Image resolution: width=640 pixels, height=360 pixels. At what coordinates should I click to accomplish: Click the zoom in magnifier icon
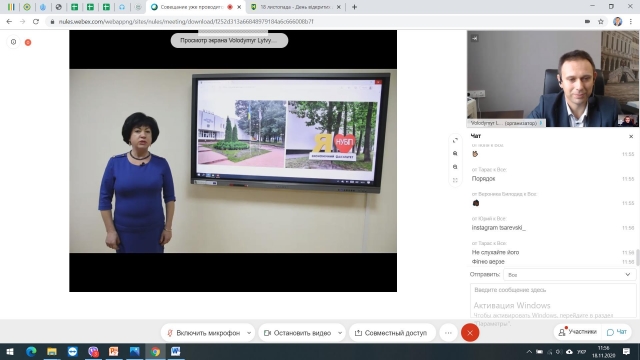(455, 153)
